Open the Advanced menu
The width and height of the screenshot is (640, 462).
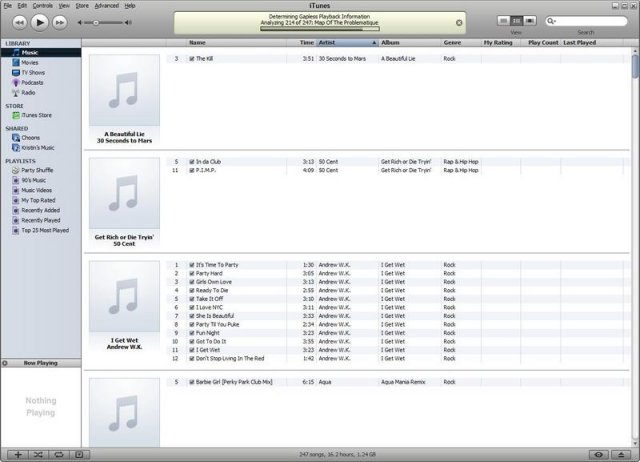(x=107, y=6)
